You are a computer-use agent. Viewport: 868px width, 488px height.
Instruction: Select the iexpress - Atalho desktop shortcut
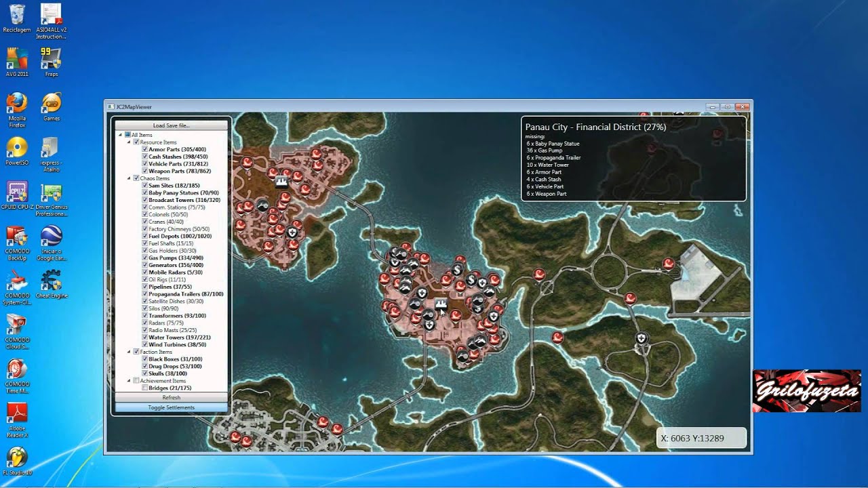pyautogui.click(x=52, y=155)
